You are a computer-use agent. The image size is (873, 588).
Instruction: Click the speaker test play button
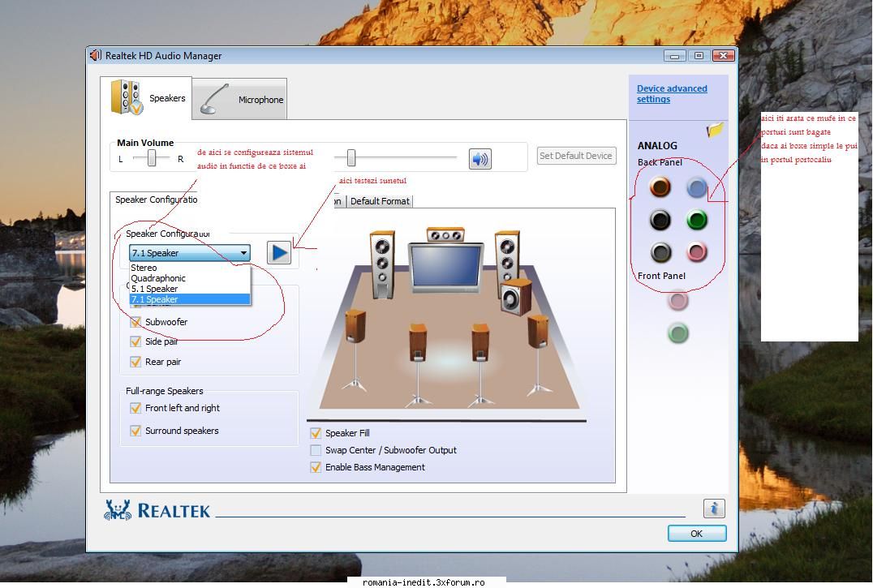pyautogui.click(x=279, y=253)
